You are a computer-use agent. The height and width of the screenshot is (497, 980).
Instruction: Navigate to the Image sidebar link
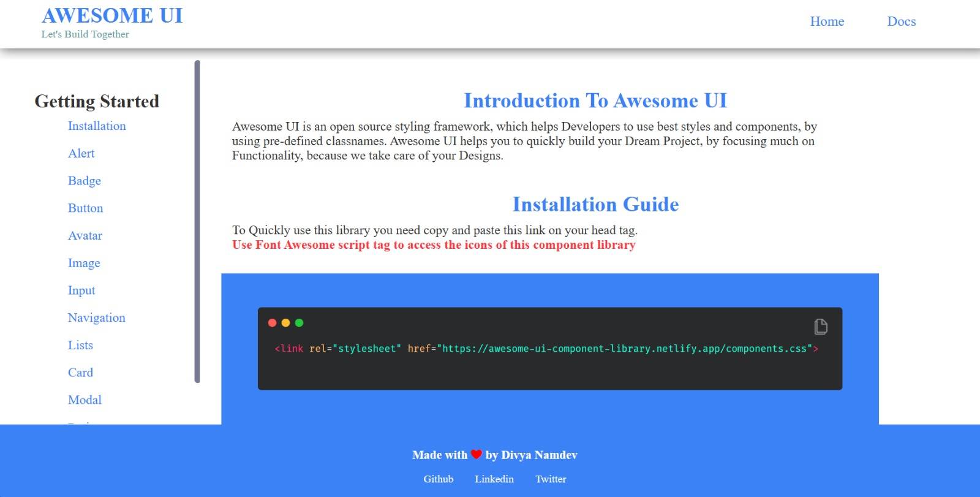84,263
